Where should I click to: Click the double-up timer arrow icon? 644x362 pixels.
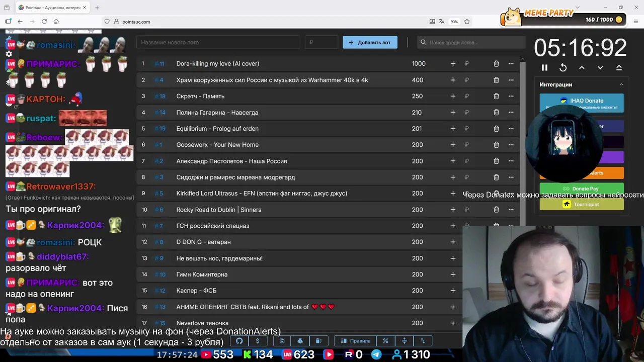pyautogui.click(x=619, y=67)
